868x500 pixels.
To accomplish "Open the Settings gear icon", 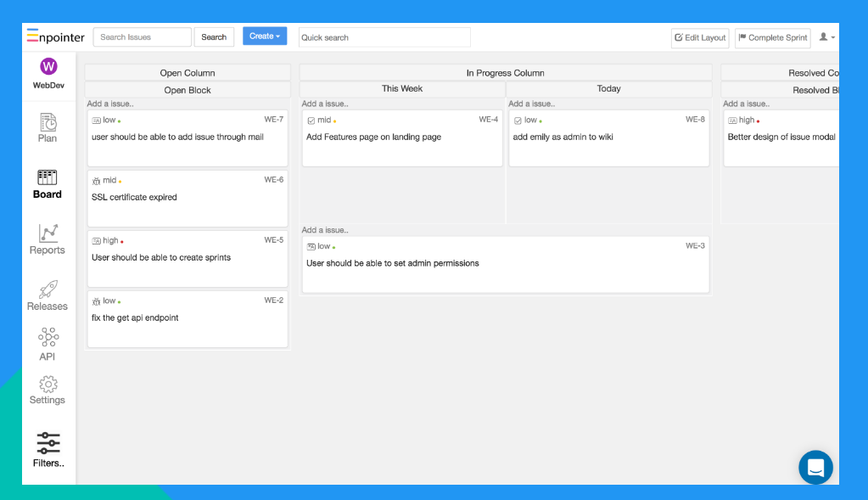I will tap(48, 385).
